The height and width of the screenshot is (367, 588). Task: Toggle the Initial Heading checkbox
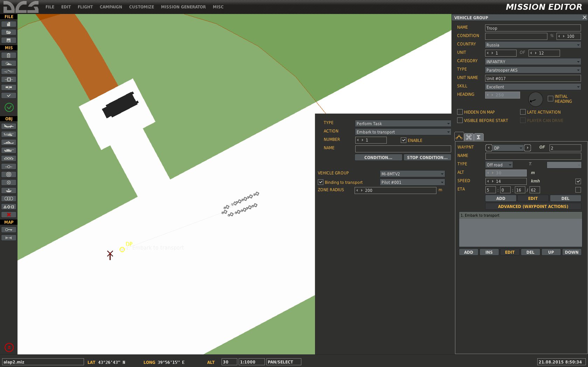coord(551,99)
